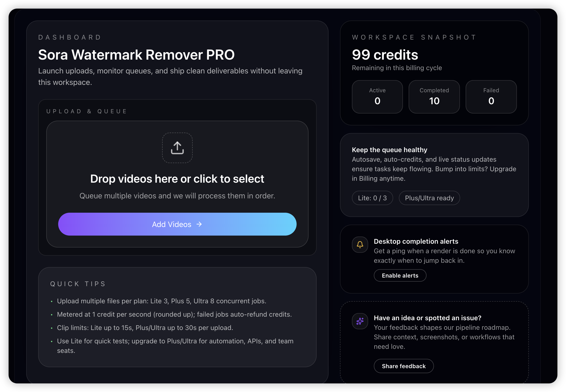566x392 pixels.
Task: Select the Completed jobs counter card
Action: tap(434, 97)
